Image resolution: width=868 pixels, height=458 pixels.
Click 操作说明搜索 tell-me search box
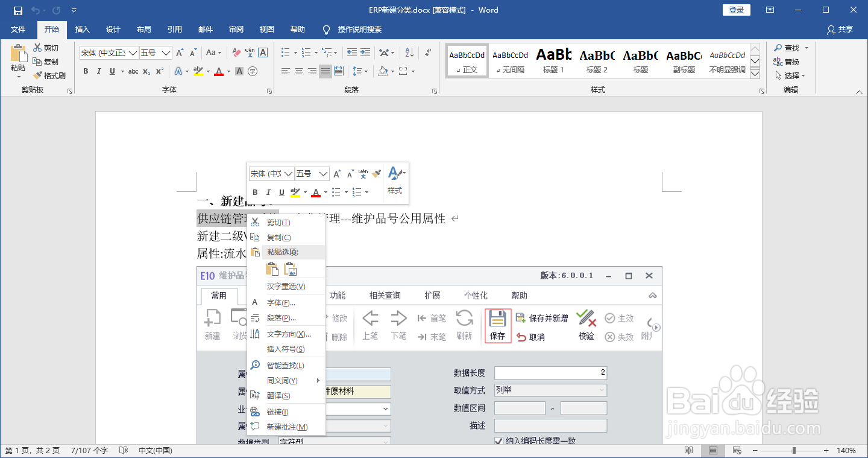(x=359, y=30)
